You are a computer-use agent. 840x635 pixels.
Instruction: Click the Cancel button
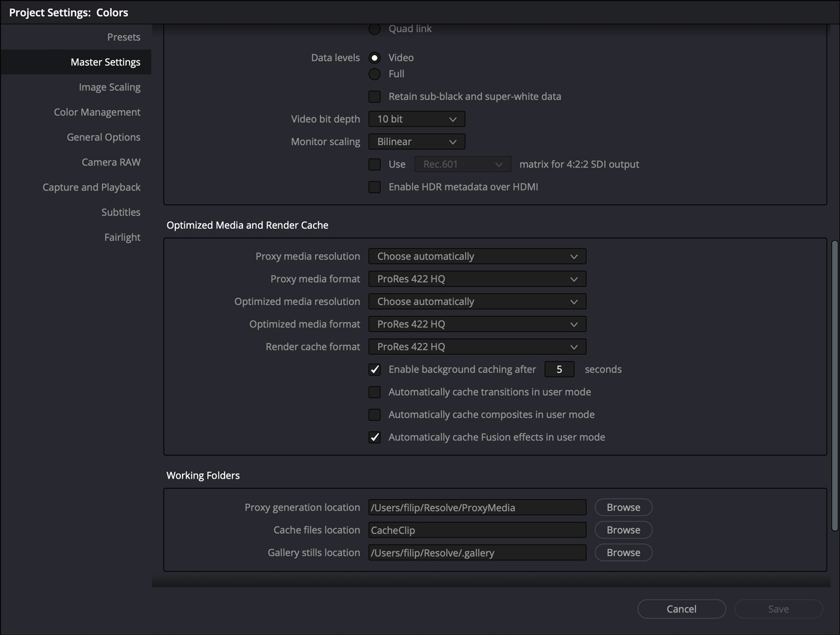681,609
